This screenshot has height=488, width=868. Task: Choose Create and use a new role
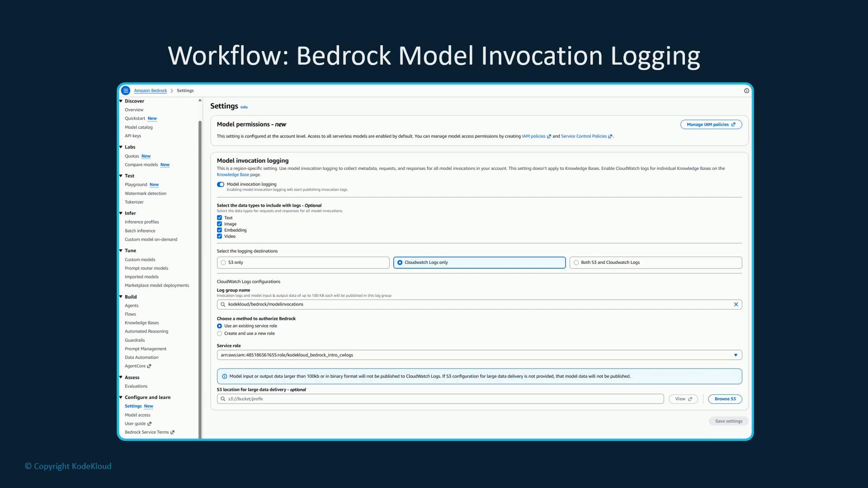click(219, 334)
